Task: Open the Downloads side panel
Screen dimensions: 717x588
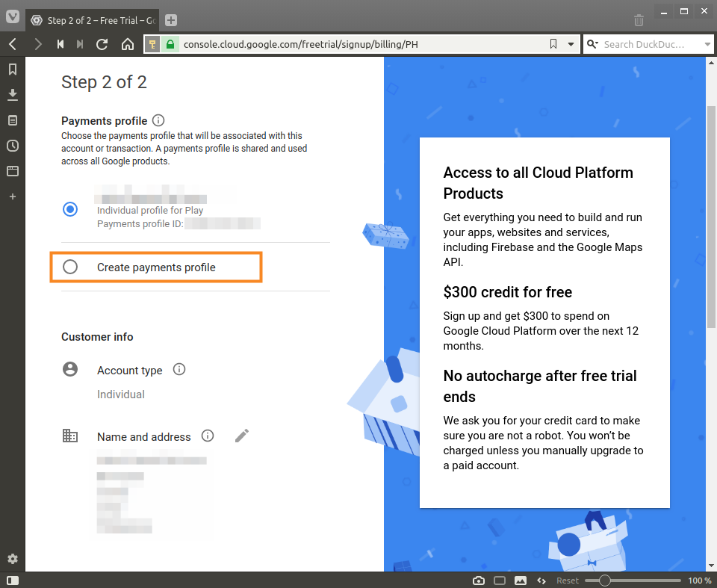Action: point(13,95)
